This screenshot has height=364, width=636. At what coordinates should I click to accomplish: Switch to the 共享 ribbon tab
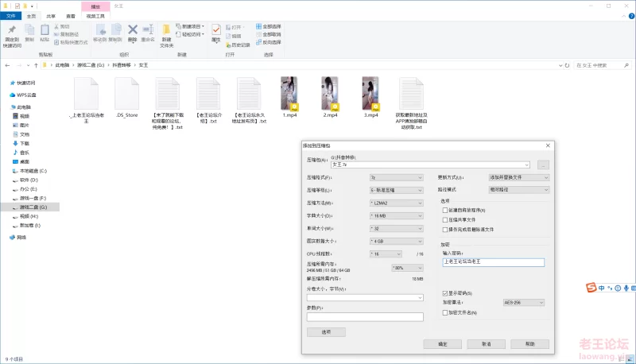click(51, 16)
